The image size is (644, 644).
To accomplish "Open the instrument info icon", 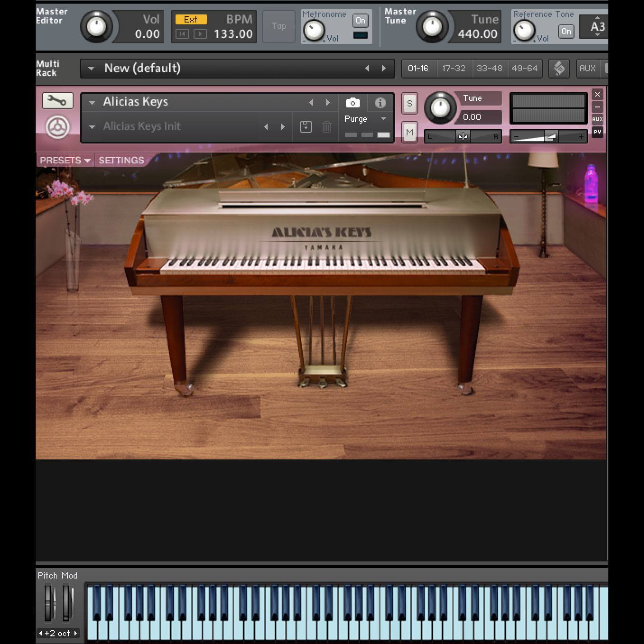I will (x=380, y=103).
